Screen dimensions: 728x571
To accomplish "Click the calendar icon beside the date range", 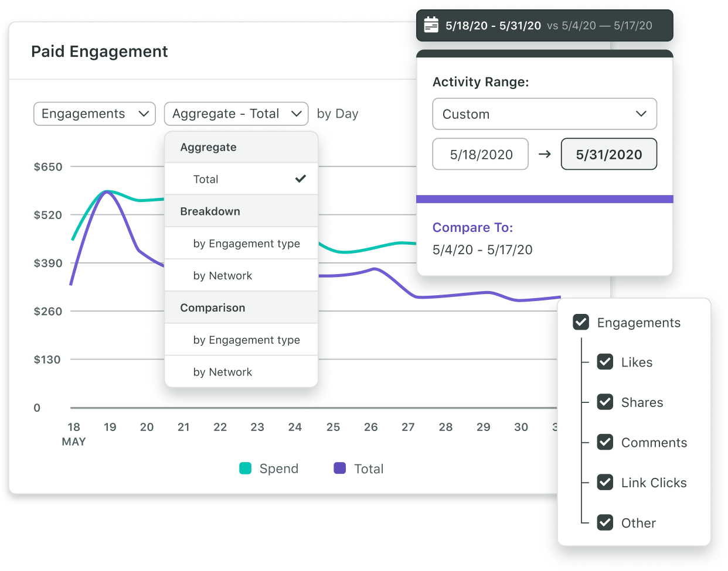I will (431, 25).
